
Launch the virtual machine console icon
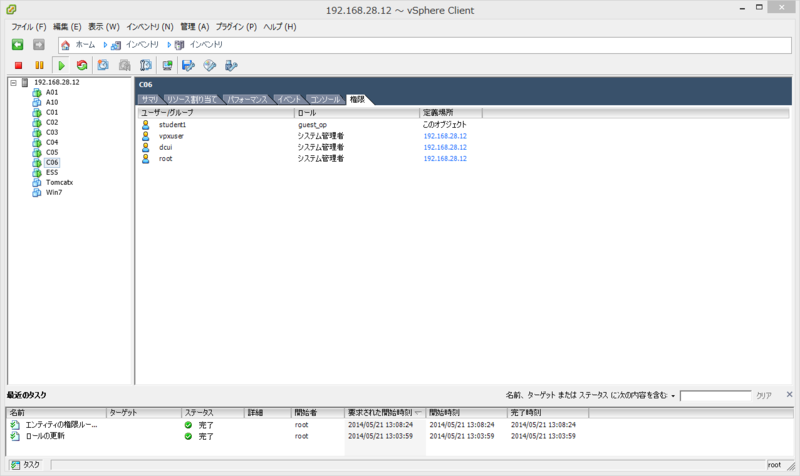pyautogui.click(x=167, y=65)
